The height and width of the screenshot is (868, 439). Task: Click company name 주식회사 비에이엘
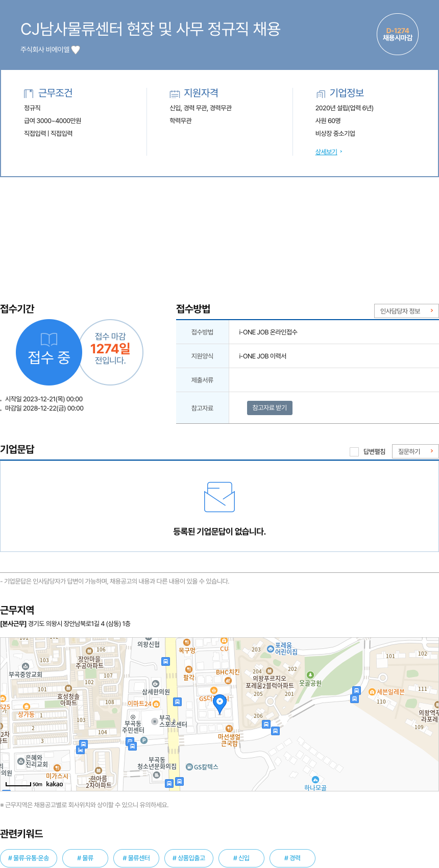point(45,50)
